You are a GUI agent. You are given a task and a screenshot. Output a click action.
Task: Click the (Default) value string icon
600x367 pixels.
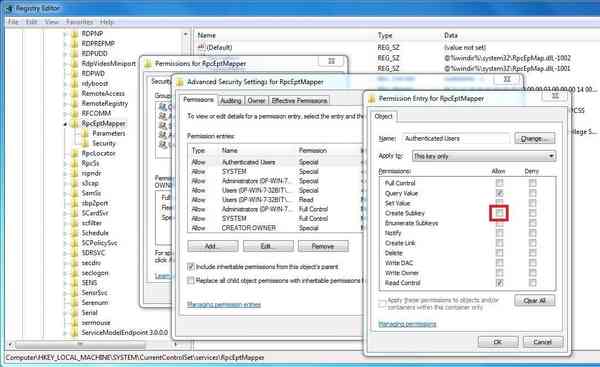click(x=201, y=47)
